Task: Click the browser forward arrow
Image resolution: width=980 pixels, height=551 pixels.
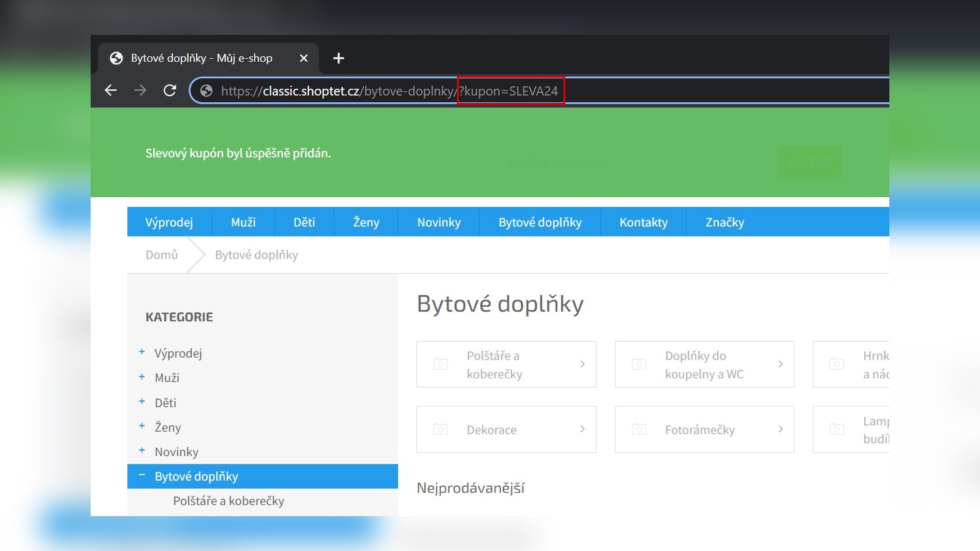Action: tap(140, 91)
